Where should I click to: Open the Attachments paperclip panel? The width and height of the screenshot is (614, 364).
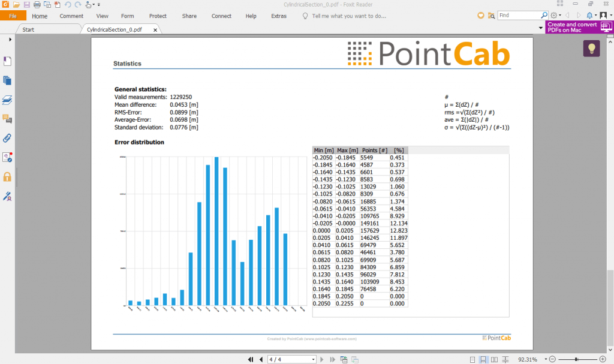click(7, 138)
